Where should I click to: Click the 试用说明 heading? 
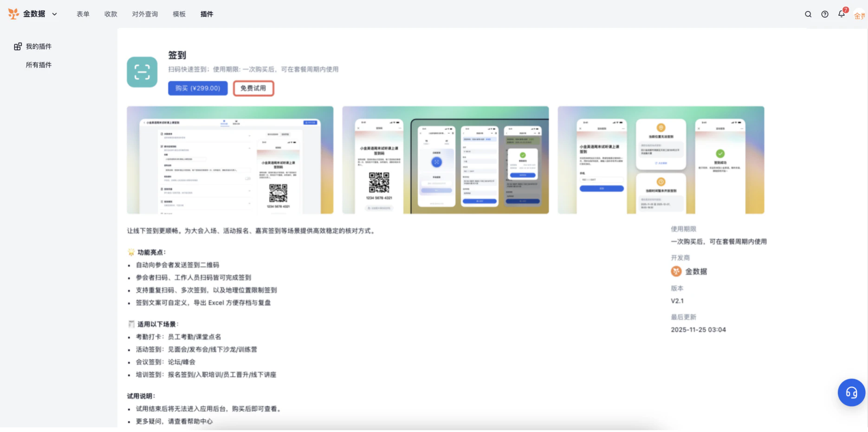click(x=141, y=396)
